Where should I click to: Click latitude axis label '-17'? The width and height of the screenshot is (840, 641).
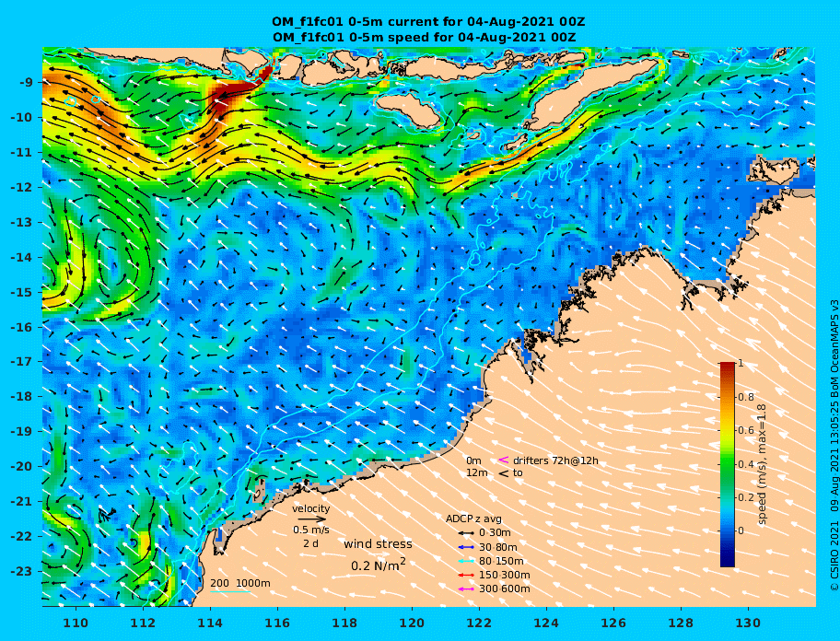click(23, 362)
